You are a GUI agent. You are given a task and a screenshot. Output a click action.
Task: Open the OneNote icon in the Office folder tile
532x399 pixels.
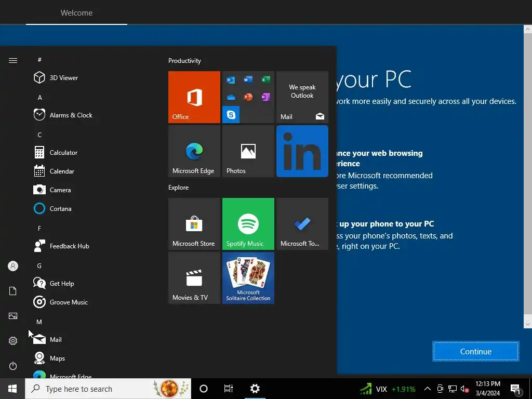[265, 97]
